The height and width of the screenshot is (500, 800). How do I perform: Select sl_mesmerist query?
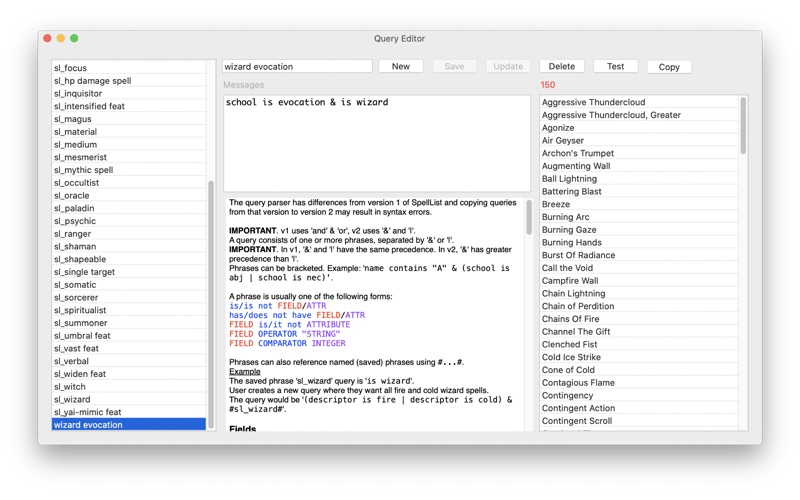(x=129, y=157)
